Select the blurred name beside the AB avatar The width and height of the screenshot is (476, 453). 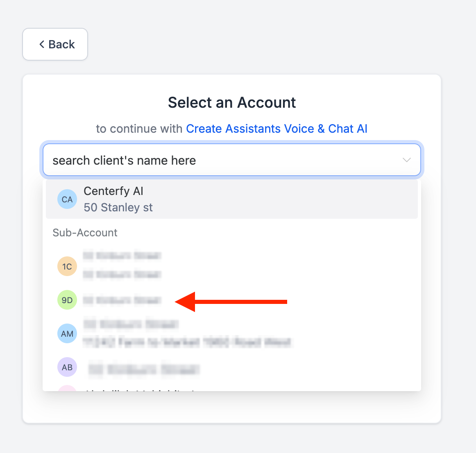[143, 369]
